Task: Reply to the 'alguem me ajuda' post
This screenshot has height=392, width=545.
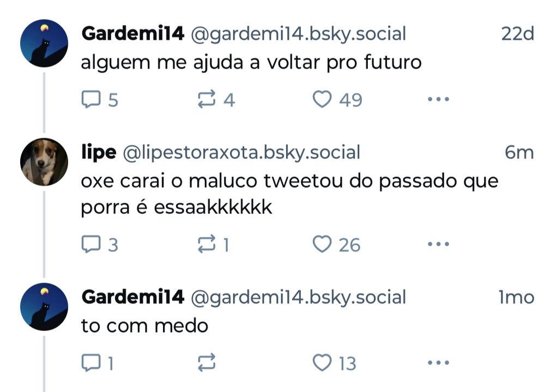Action: [x=90, y=100]
